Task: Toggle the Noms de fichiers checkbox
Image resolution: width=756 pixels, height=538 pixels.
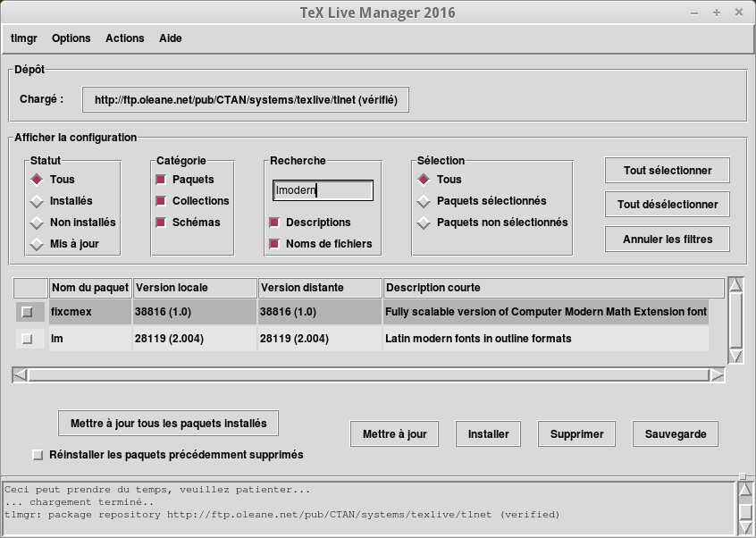Action: click(274, 244)
